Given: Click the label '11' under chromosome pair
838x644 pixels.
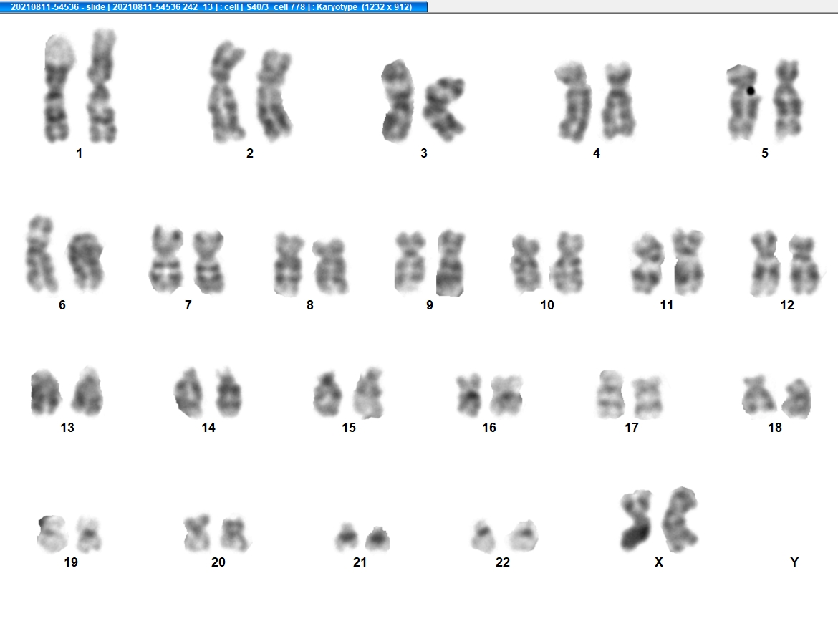Looking at the screenshot, I should [666, 305].
